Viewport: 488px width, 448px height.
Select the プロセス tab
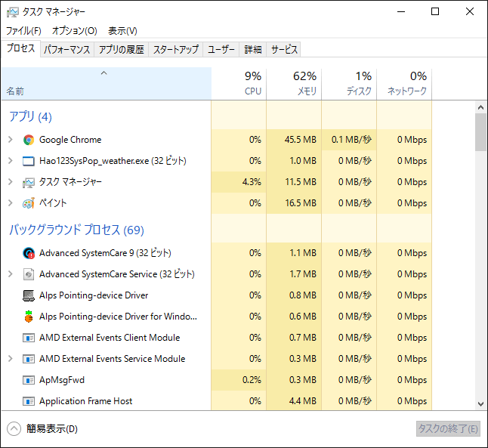[20, 48]
